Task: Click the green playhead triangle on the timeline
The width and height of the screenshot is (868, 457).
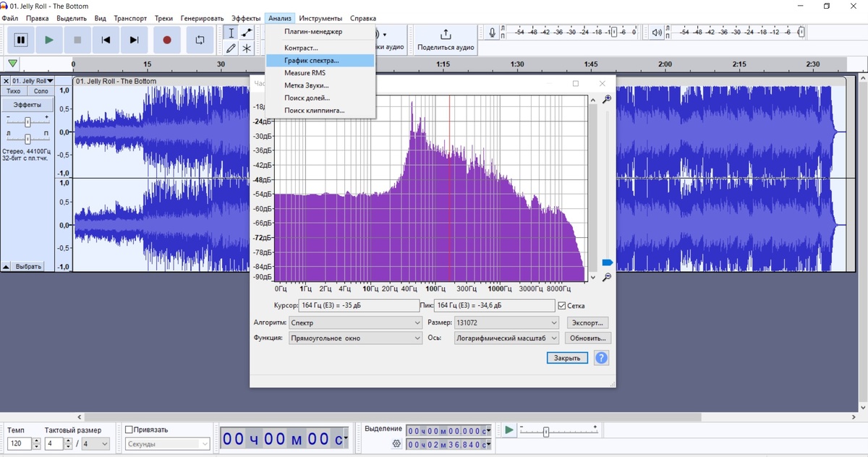Action: point(13,64)
